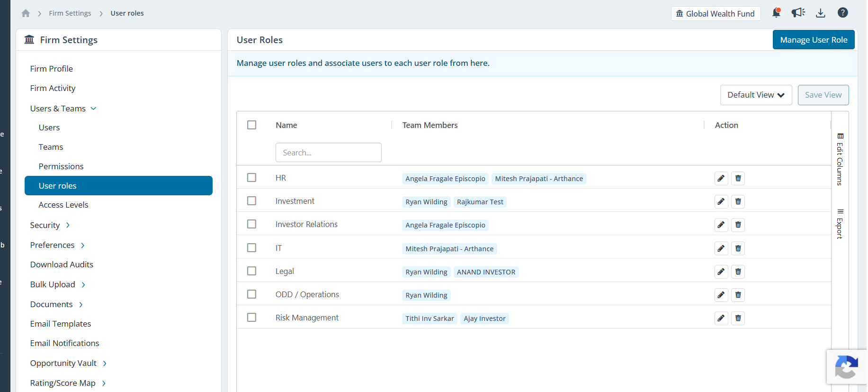This screenshot has height=392, width=868.
Task: Open Email Templates page
Action: click(x=61, y=324)
